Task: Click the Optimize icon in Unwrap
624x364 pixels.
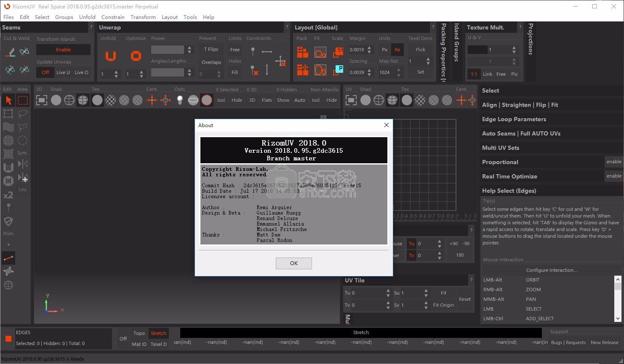Action: [x=136, y=56]
